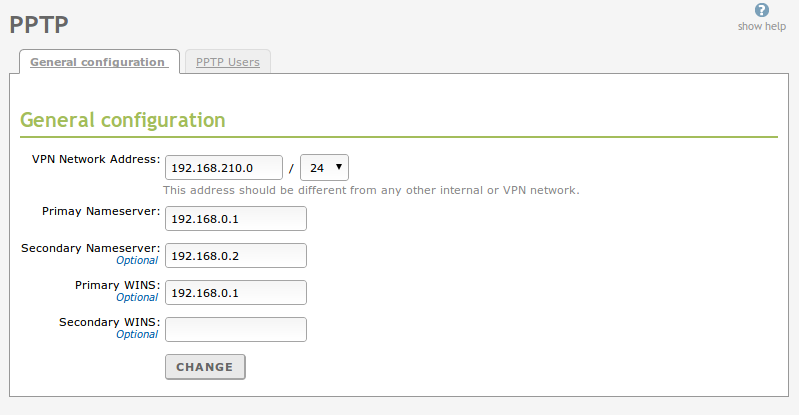Screen dimensions: 799x415
Task: Switch to the PPTP Users tab
Action: click(227, 62)
